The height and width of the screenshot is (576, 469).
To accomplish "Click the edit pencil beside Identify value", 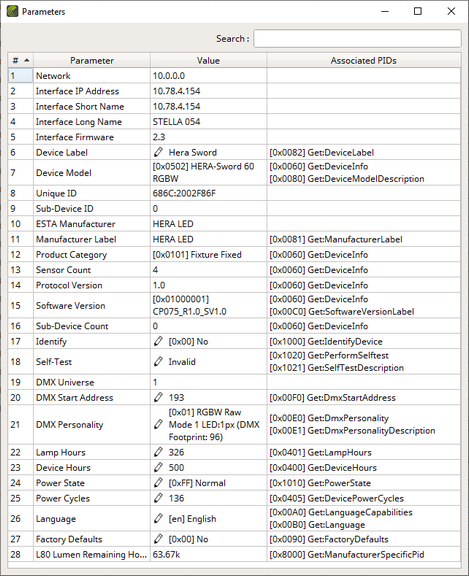I will point(158,341).
